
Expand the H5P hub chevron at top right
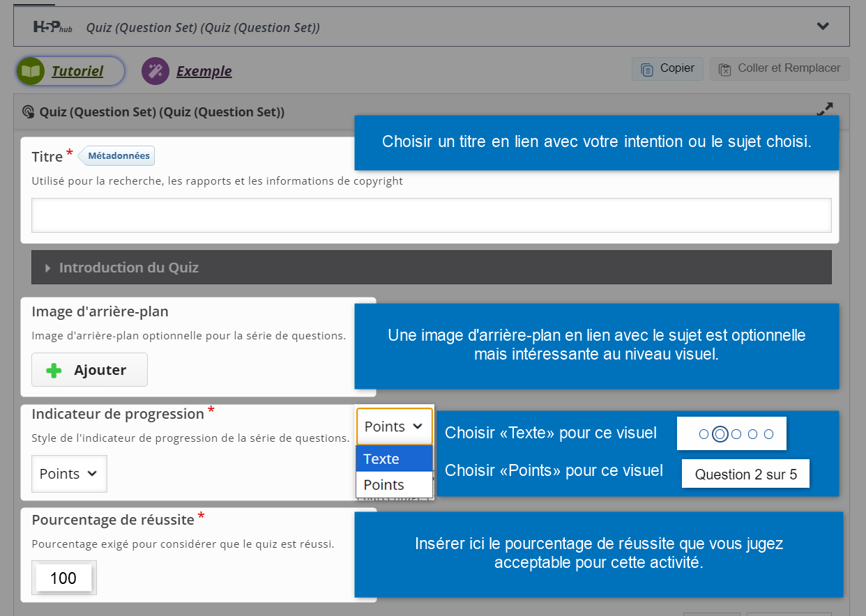coord(823,26)
